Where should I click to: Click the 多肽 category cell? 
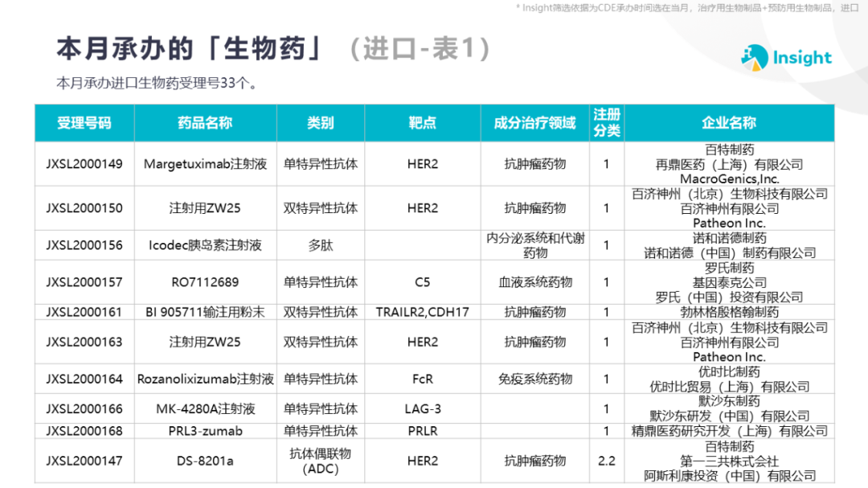(321, 245)
